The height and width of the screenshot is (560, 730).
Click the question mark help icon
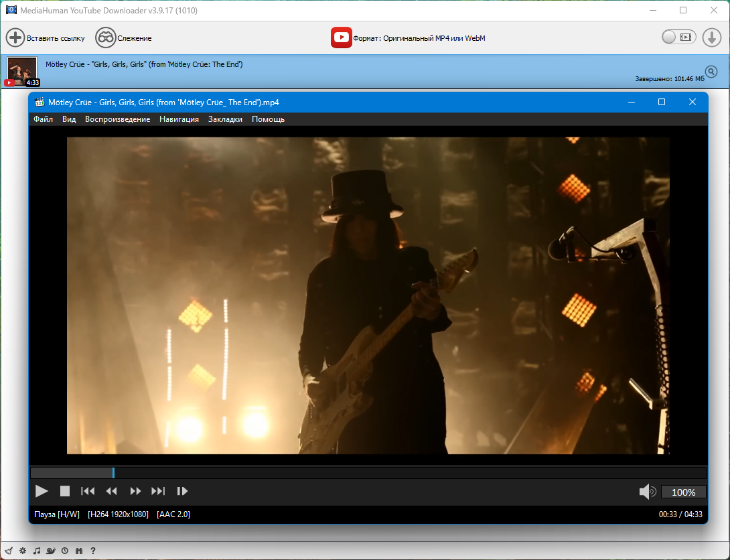click(93, 551)
